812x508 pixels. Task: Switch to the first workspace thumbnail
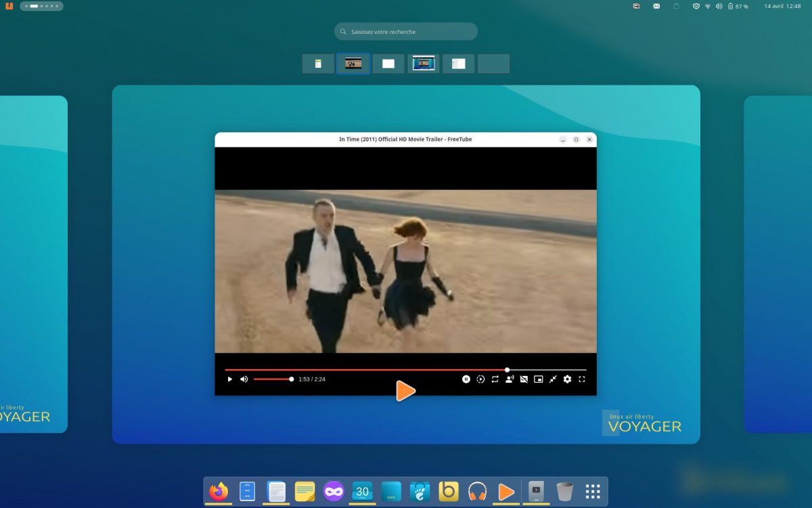318,64
